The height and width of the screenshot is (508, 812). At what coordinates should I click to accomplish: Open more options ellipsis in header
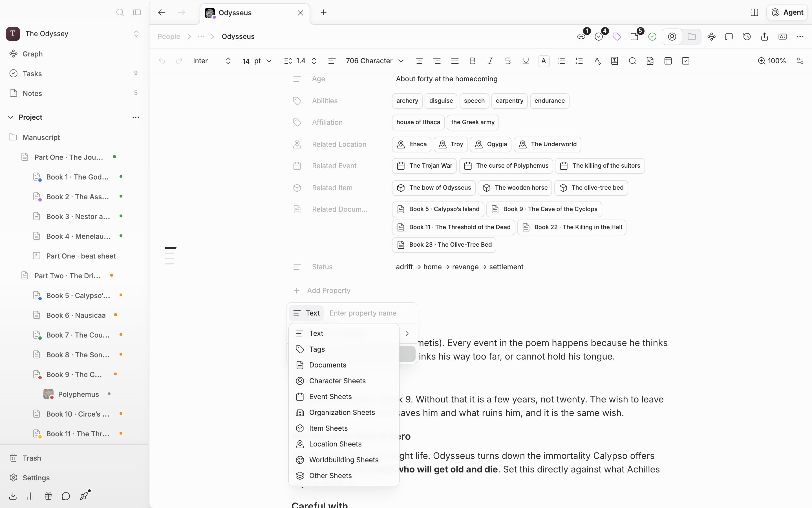tap(800, 37)
